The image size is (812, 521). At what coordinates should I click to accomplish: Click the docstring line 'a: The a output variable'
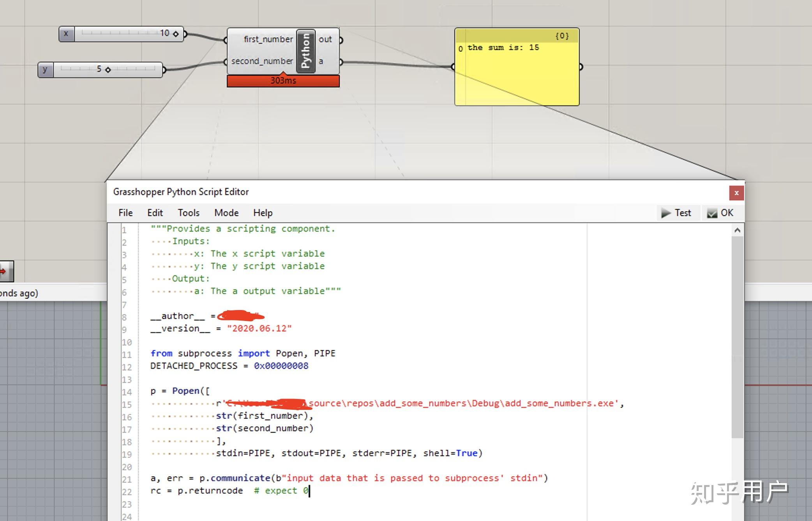(267, 291)
